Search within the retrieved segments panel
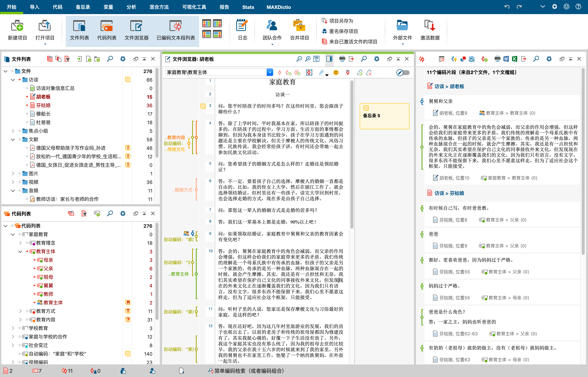588x377 pixels. pyautogui.click(x=536, y=59)
